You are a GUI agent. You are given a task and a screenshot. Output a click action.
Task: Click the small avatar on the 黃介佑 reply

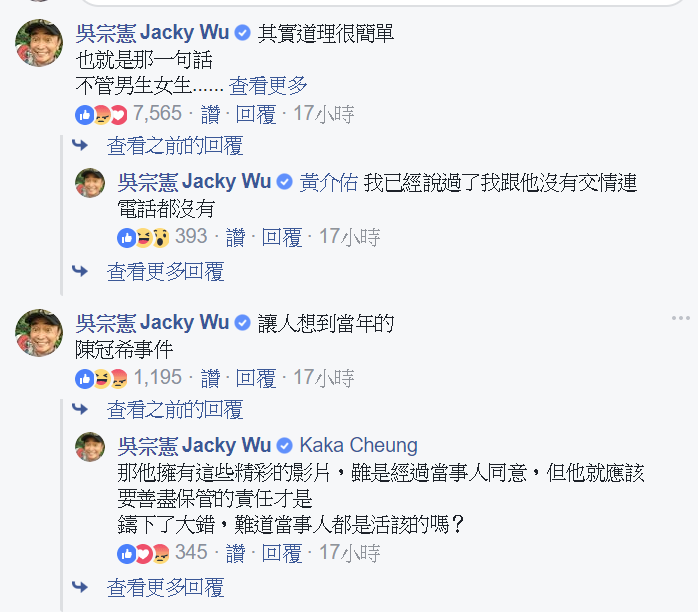pos(90,183)
